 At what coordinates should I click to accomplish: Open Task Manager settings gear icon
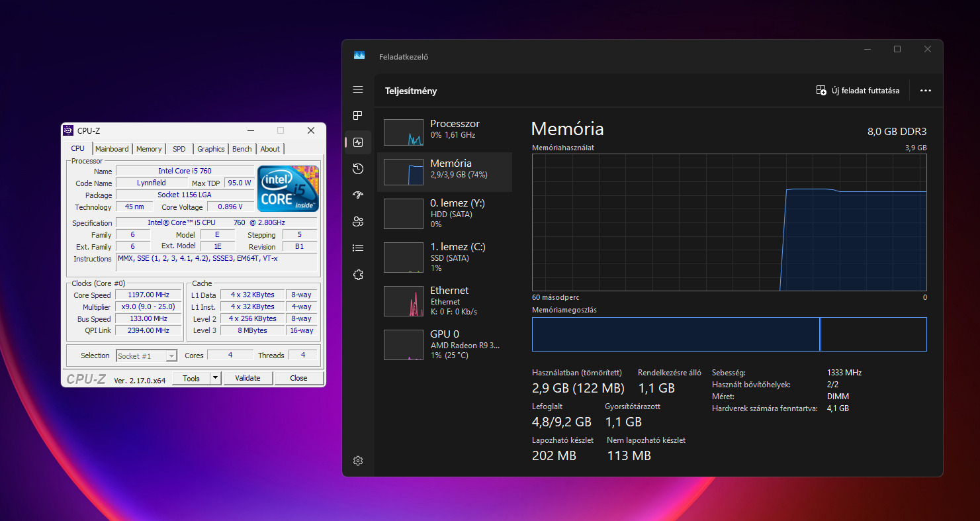(x=358, y=461)
